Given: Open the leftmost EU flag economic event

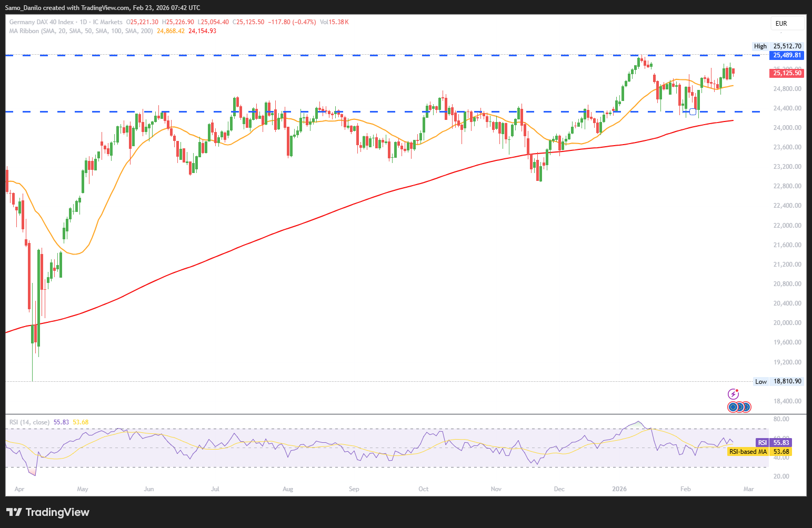Looking at the screenshot, I should pyautogui.click(x=733, y=407).
